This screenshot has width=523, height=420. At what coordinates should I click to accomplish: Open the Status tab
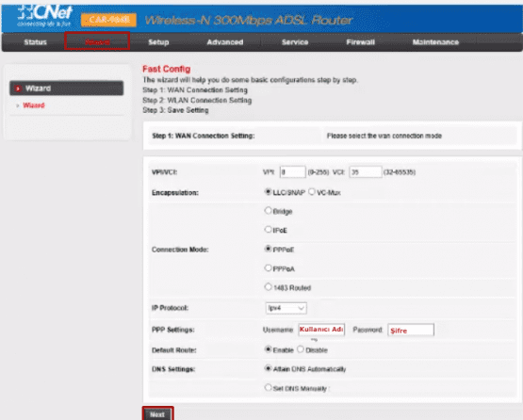(x=35, y=42)
